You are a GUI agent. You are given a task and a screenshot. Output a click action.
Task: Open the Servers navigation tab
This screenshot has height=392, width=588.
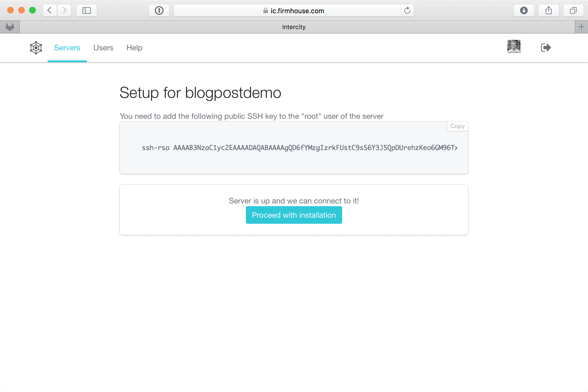point(67,48)
